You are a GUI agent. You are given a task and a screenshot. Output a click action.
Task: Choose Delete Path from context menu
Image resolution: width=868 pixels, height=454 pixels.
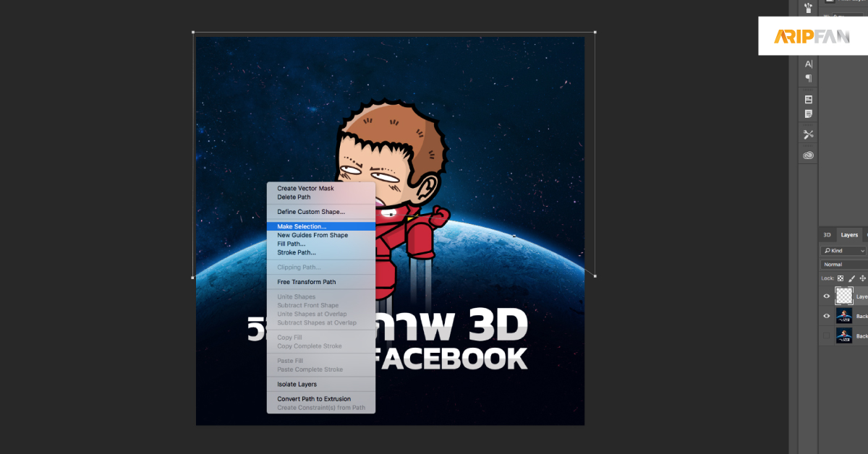(x=294, y=197)
